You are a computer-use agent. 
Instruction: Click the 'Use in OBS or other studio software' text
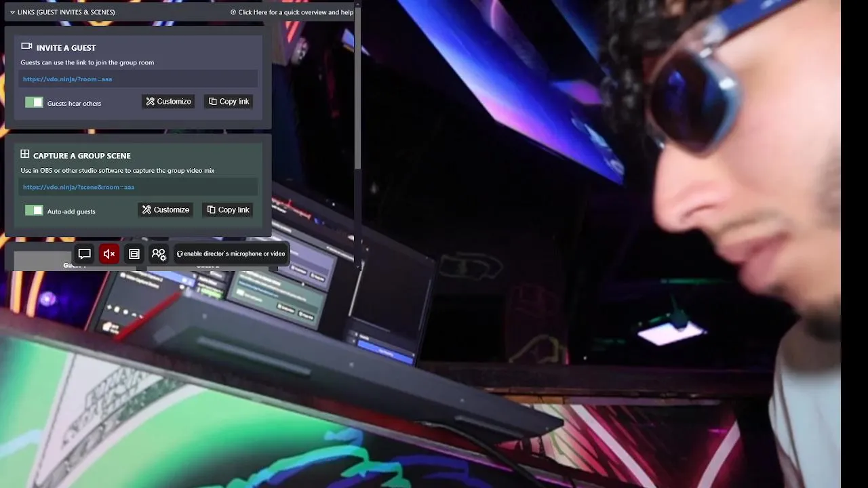point(117,171)
